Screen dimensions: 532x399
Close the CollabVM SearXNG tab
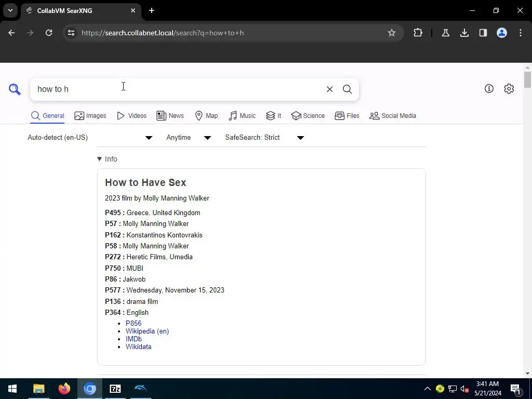(x=133, y=10)
